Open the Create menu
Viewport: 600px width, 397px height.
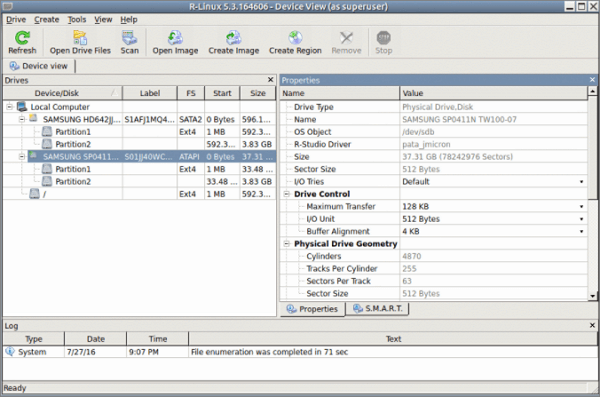click(x=47, y=20)
